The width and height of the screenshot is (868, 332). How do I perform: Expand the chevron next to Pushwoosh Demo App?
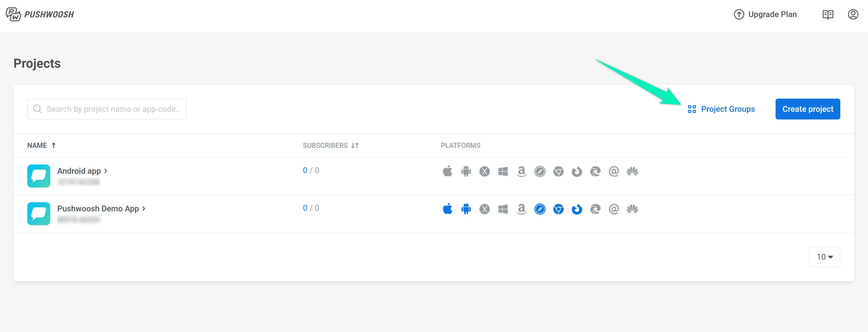144,208
